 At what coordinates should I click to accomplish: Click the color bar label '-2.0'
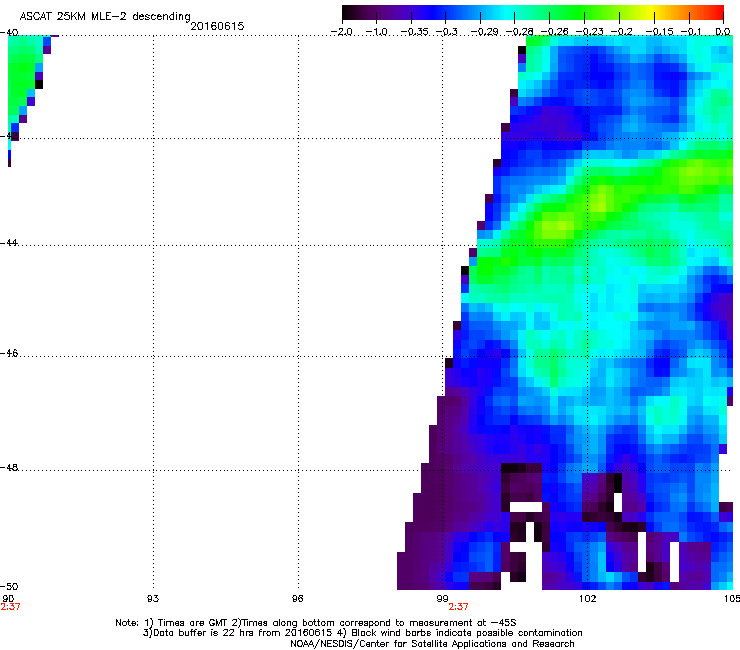click(x=341, y=32)
